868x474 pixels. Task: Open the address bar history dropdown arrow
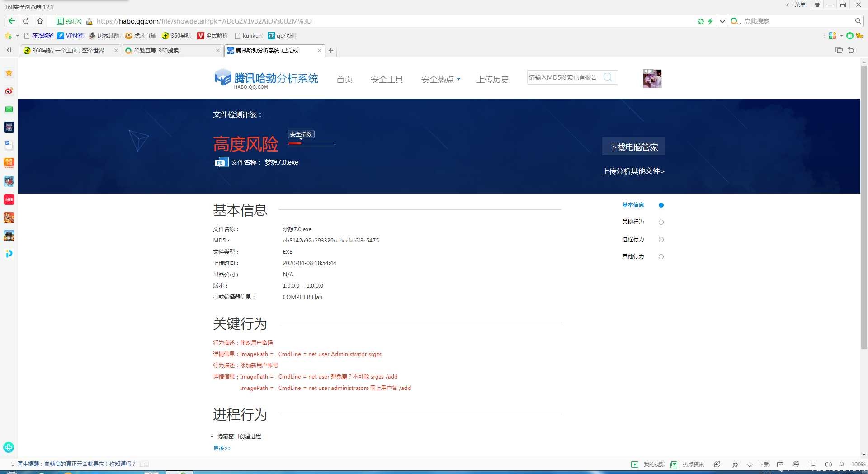tap(722, 21)
